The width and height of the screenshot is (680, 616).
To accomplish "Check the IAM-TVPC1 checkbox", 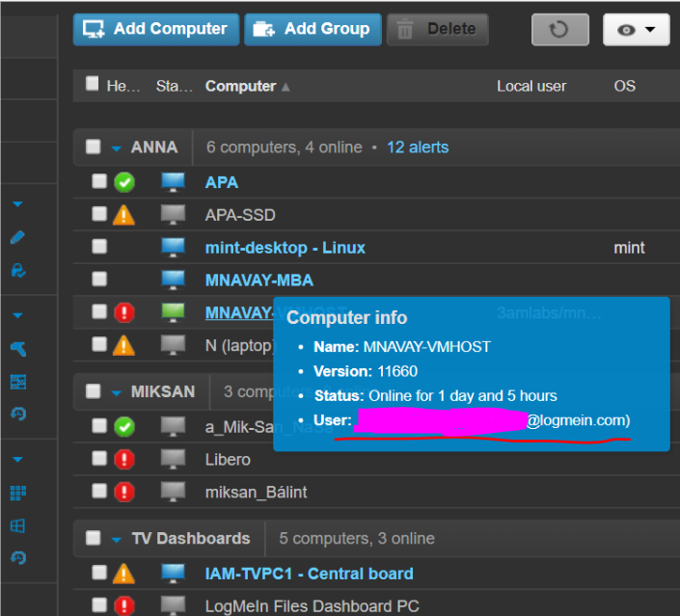I will click(x=99, y=573).
